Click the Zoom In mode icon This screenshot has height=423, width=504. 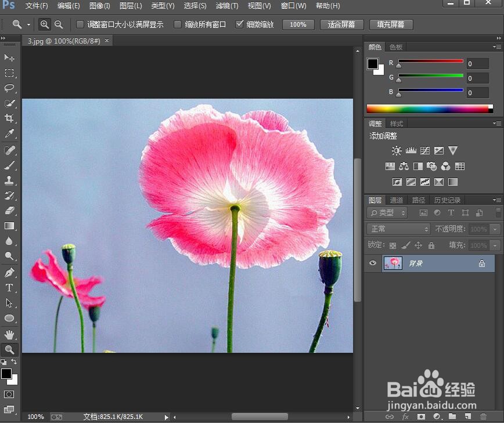[x=44, y=24]
